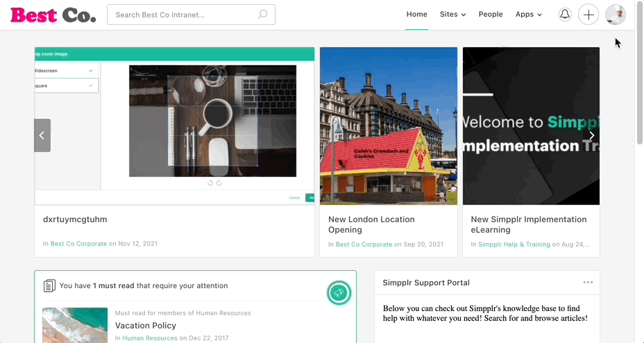Click the Welcome to Simpplr cover image
This screenshot has height=343, width=644.
coord(531,126)
